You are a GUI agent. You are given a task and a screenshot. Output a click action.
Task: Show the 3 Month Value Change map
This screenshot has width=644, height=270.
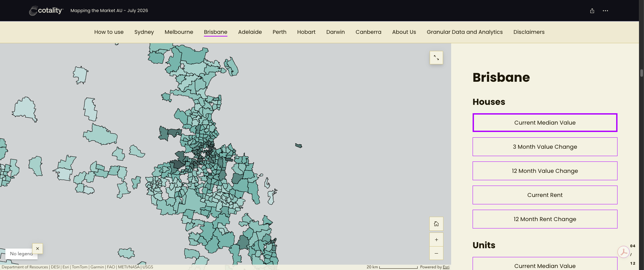pos(545,147)
